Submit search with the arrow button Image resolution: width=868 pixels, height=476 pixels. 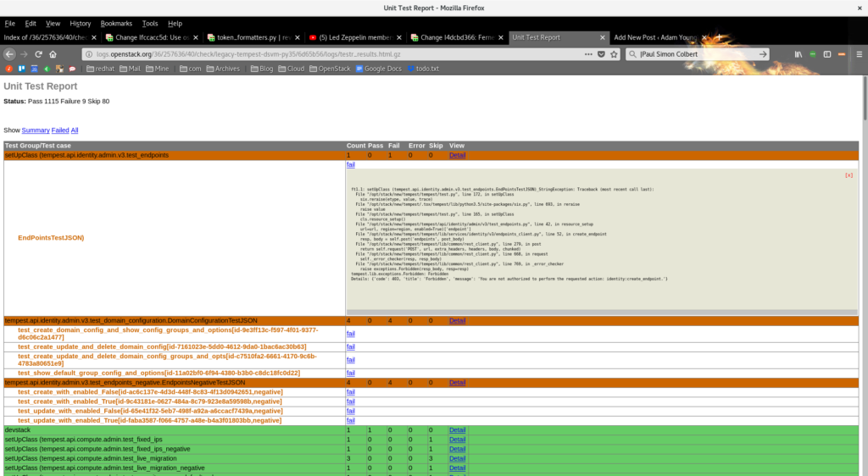[763, 54]
